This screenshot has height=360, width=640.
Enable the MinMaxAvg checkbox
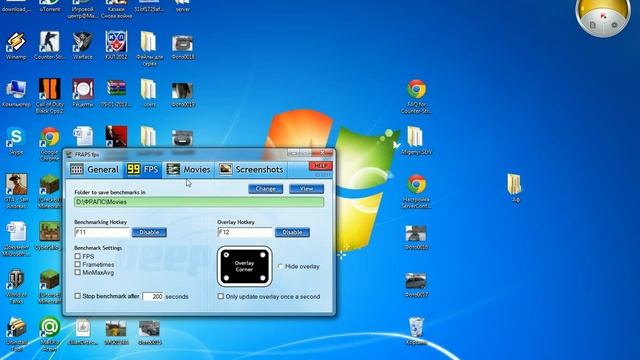(78, 272)
